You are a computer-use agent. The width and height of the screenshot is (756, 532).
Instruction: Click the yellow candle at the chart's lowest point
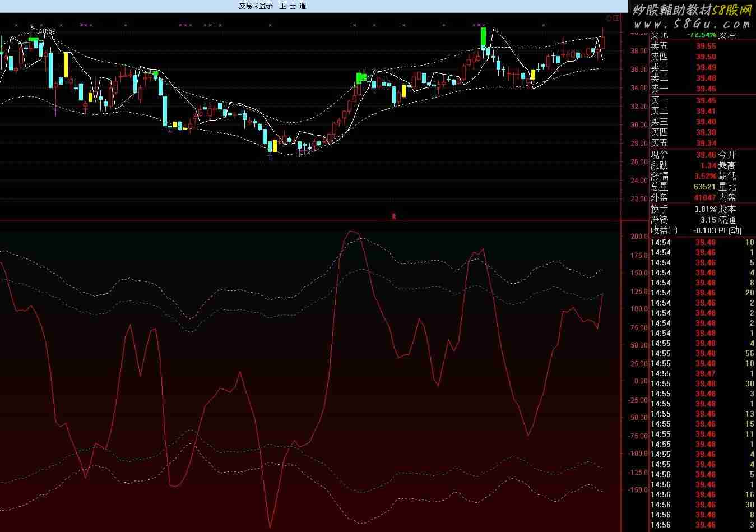click(275, 146)
